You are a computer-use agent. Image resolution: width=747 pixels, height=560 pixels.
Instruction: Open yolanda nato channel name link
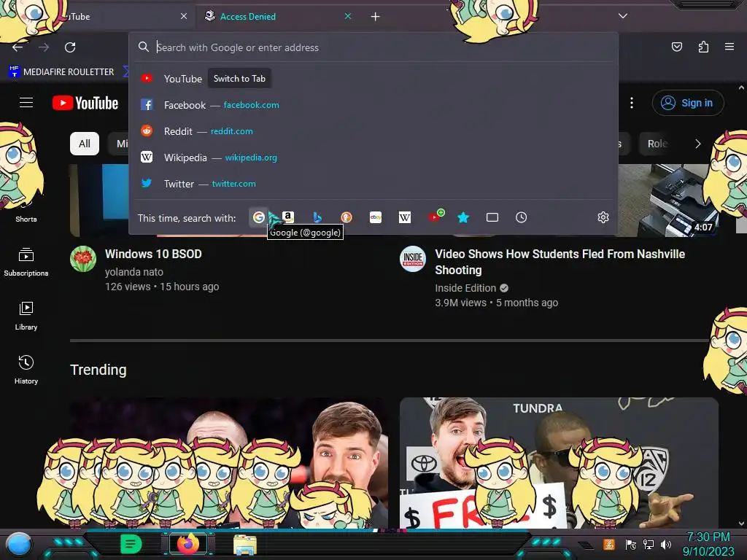(x=134, y=272)
